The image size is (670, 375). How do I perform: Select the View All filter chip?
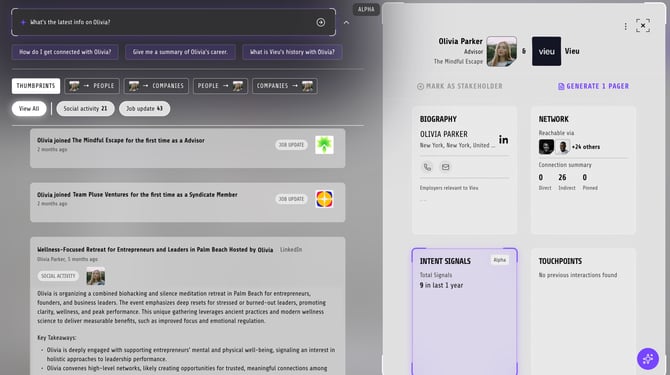[x=29, y=108]
